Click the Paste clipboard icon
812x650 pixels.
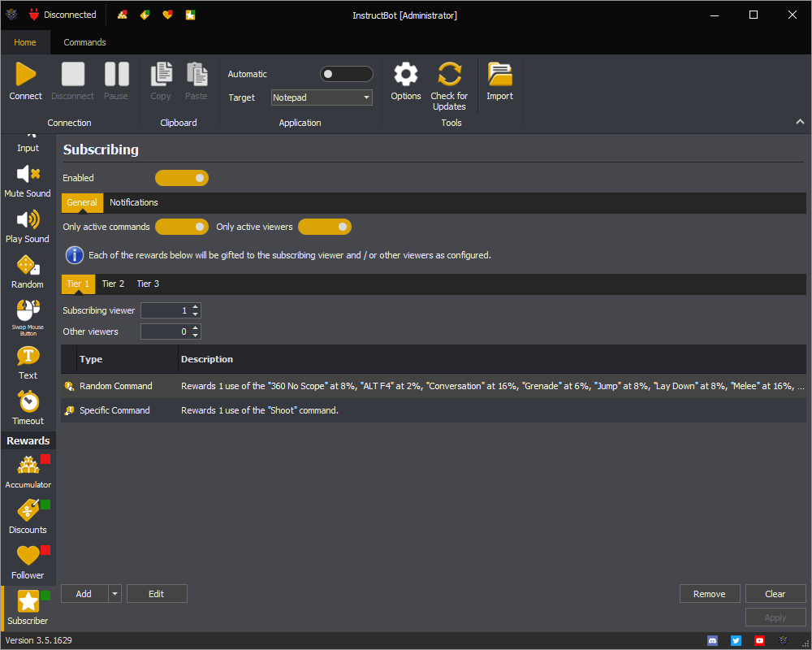pos(197,74)
